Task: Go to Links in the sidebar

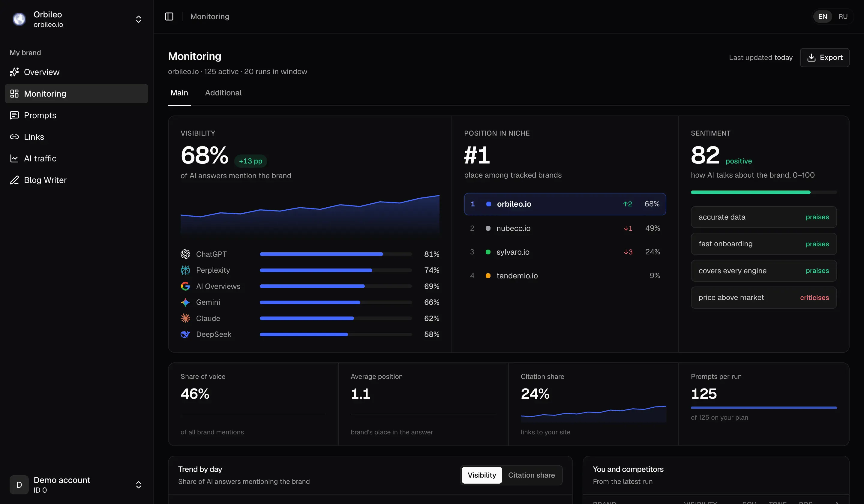Action: 76,137
